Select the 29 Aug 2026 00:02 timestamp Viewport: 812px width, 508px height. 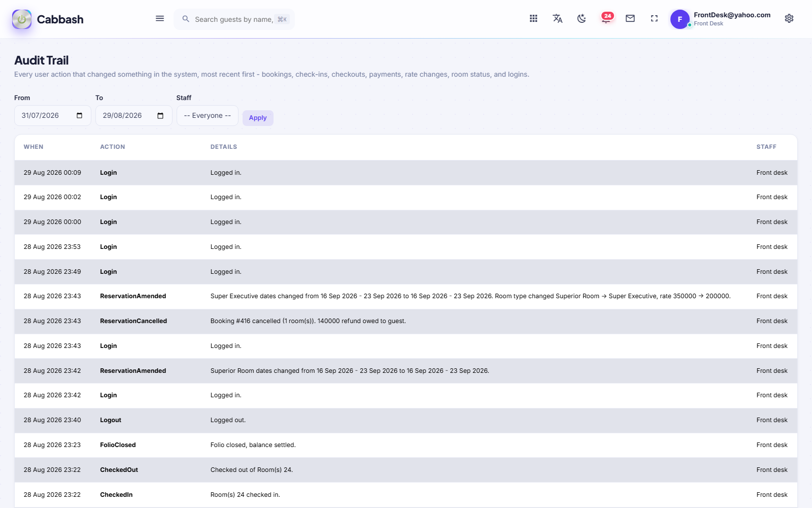pos(52,197)
